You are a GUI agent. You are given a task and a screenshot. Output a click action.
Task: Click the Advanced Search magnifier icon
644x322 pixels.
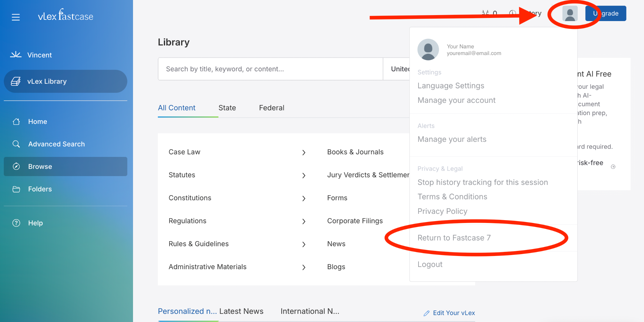click(x=16, y=144)
